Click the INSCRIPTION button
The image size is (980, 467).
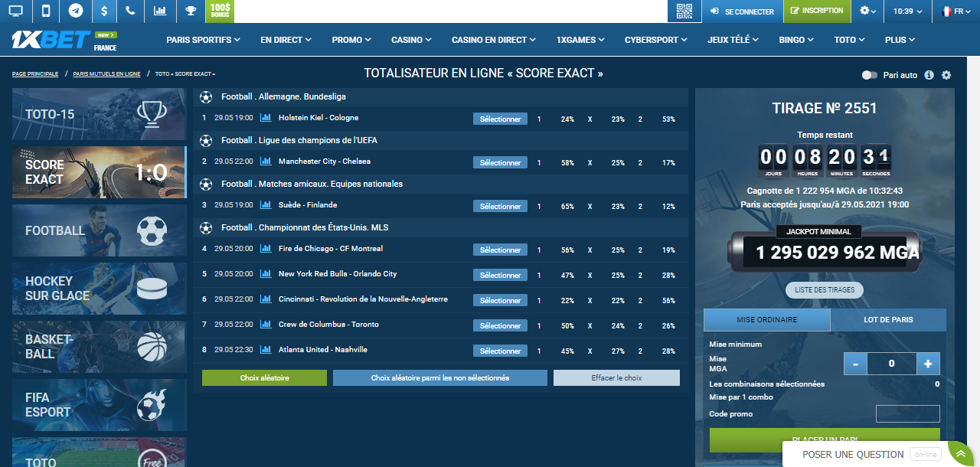click(x=817, y=11)
